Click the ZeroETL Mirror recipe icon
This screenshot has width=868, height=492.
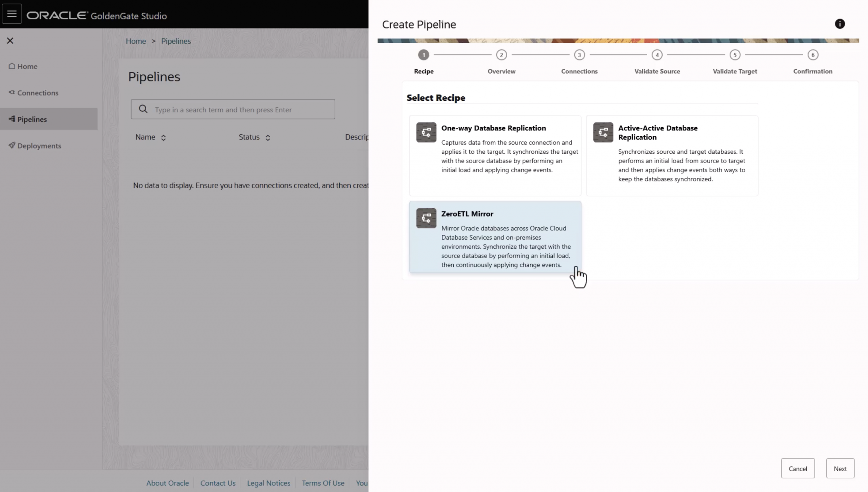pyautogui.click(x=426, y=218)
